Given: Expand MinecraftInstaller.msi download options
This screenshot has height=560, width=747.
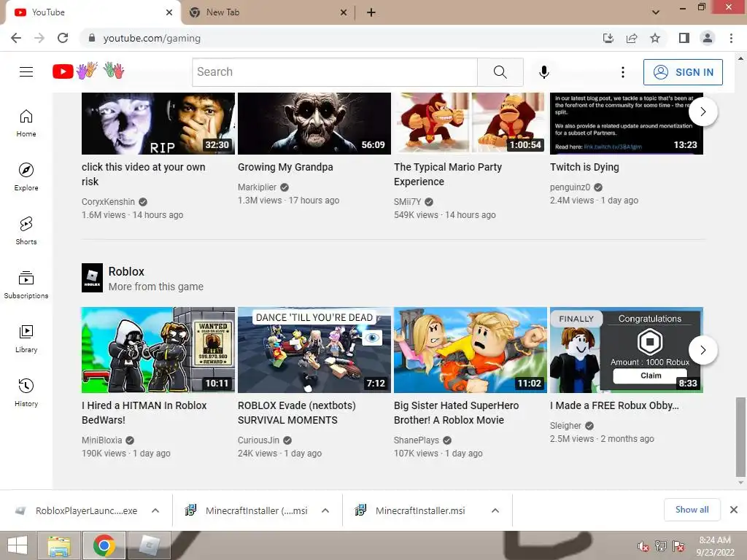Looking at the screenshot, I should [495, 510].
